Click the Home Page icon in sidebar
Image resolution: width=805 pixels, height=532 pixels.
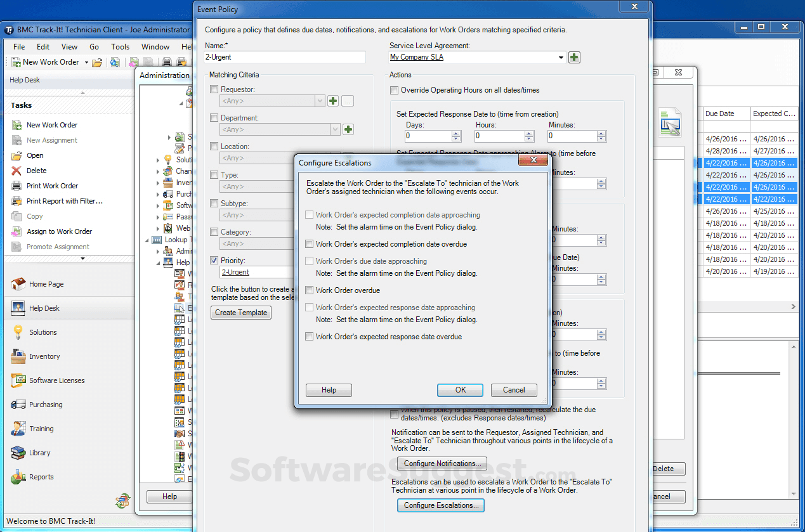pos(18,284)
